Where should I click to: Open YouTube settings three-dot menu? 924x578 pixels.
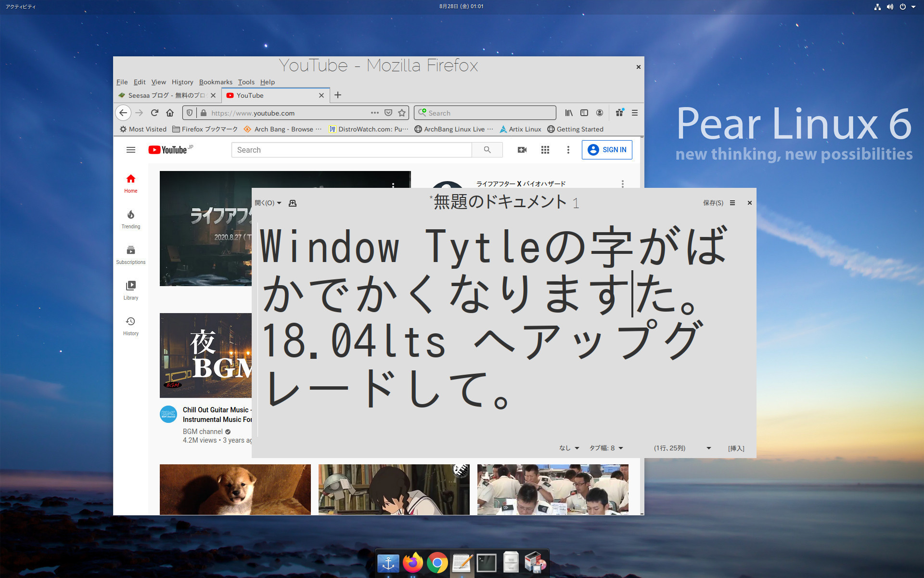(x=568, y=150)
